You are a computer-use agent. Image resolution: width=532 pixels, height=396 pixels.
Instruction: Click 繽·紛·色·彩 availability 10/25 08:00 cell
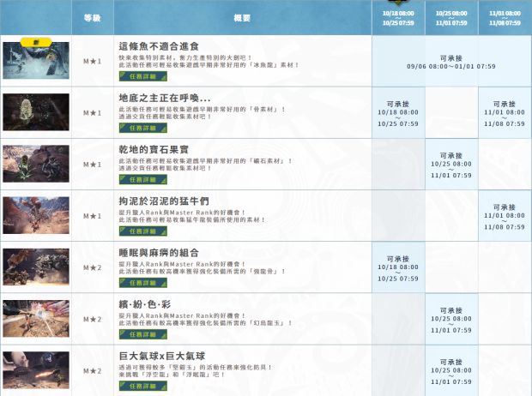[x=451, y=320]
